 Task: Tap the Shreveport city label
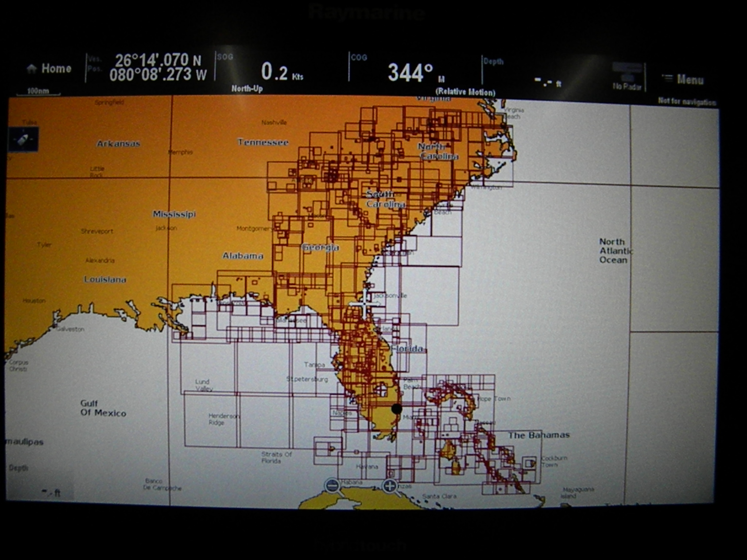click(x=97, y=231)
